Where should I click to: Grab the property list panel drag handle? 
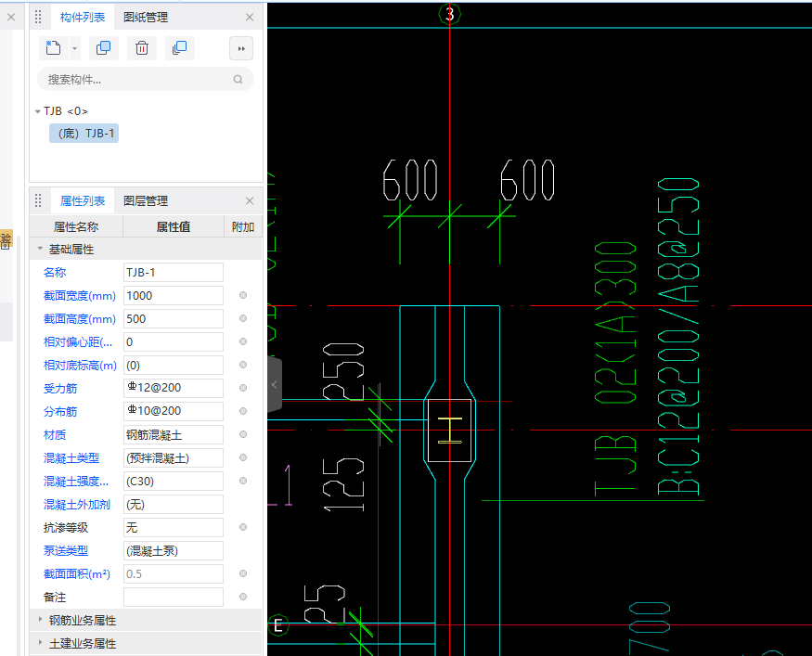[38, 200]
